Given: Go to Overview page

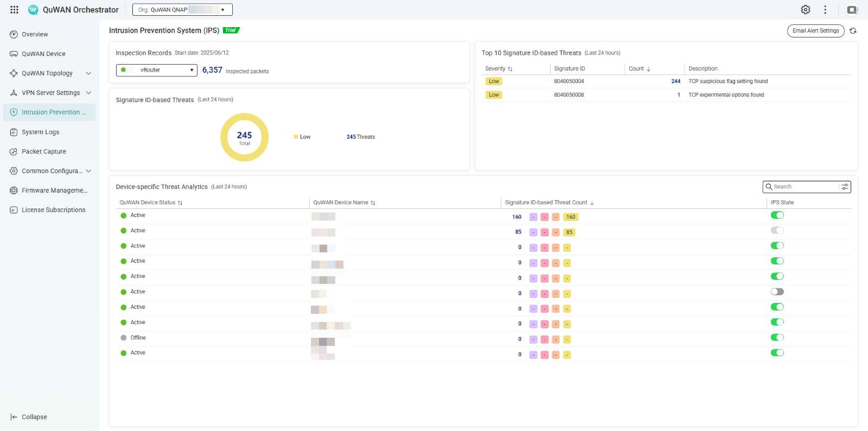Looking at the screenshot, I should point(35,34).
